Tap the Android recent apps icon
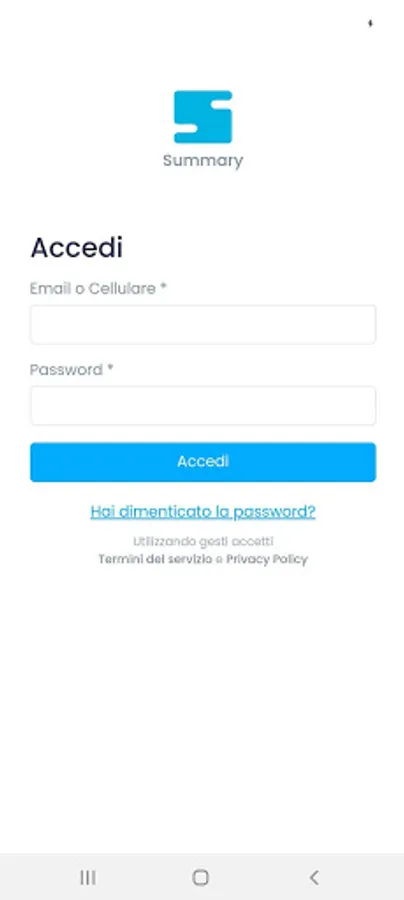The height and width of the screenshot is (900, 404). 88,877
